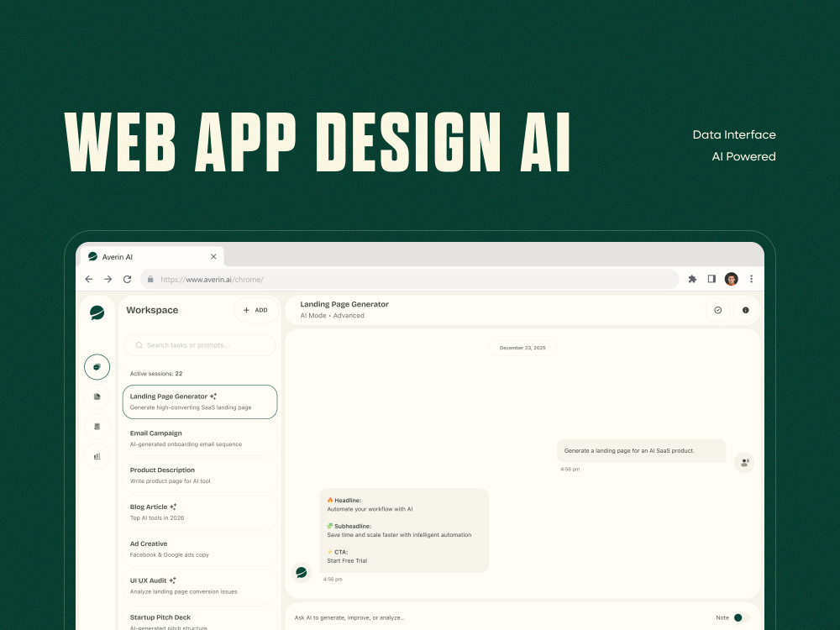Open the analytics bar chart icon
Screen dimensions: 840x630
97,456
